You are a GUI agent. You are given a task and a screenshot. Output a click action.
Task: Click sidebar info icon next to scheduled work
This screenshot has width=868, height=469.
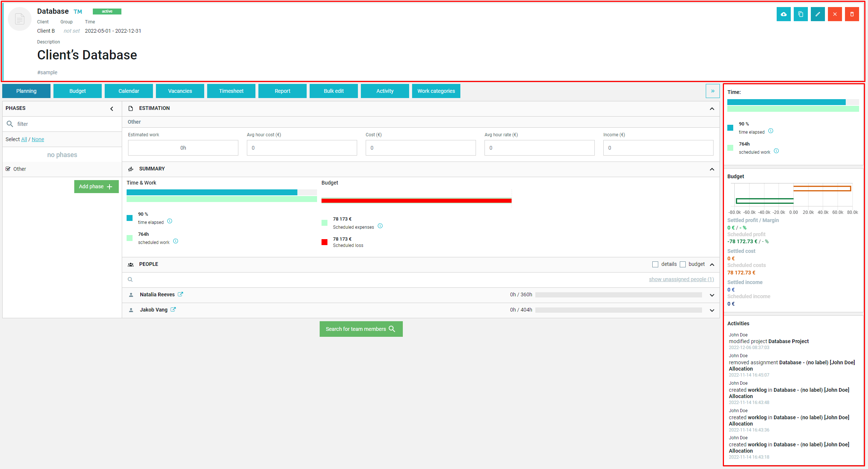click(x=776, y=151)
